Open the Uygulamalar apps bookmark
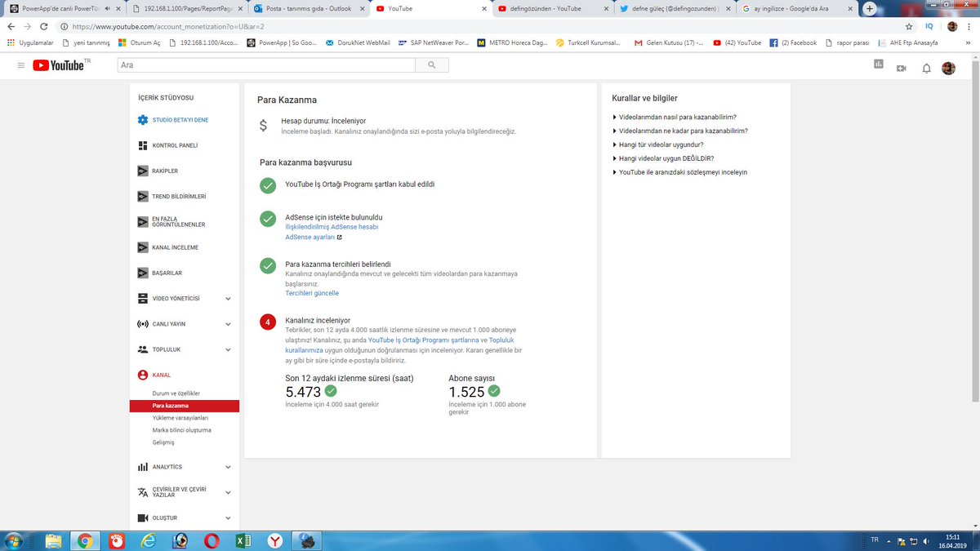 tap(29, 42)
